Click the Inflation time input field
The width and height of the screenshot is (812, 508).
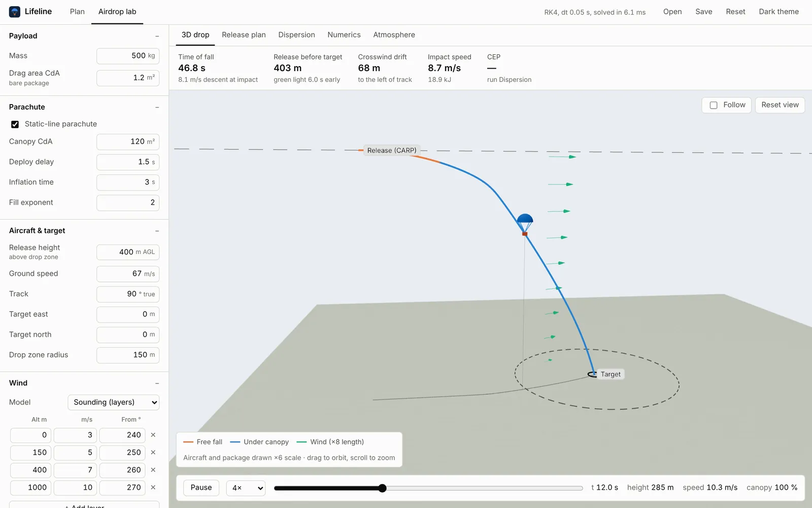(128, 182)
